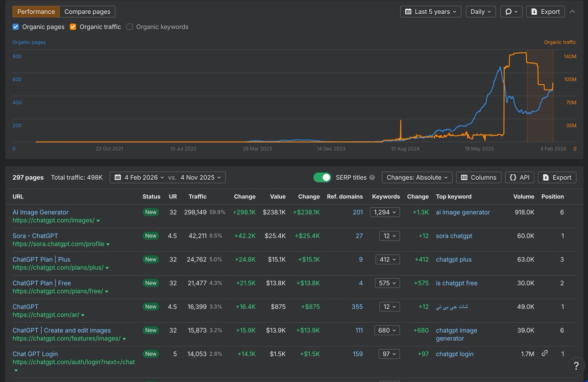588x382 pixels.
Task: Click the SERP titles help question icon
Action: click(372, 177)
